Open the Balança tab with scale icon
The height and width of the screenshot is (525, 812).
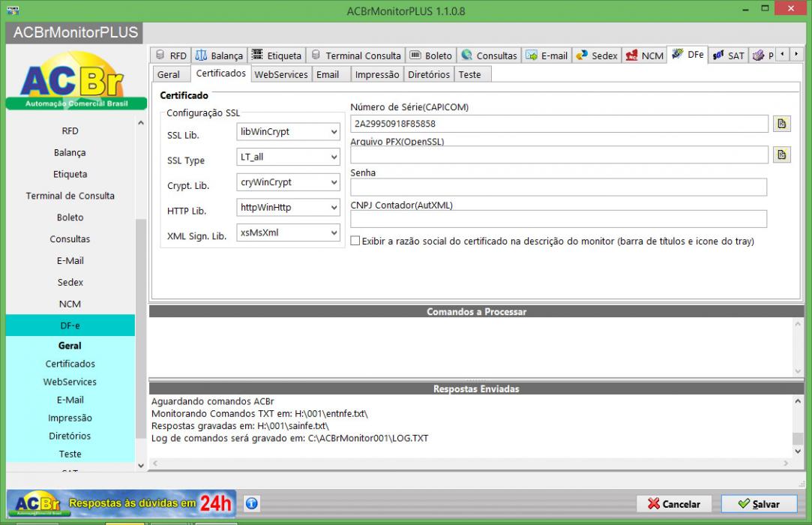click(219, 55)
